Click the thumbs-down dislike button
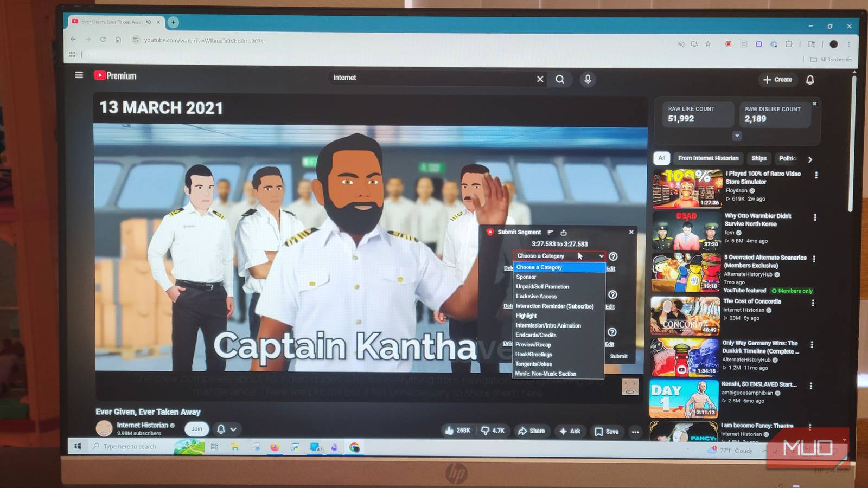This screenshot has width=868, height=488. pos(493,431)
